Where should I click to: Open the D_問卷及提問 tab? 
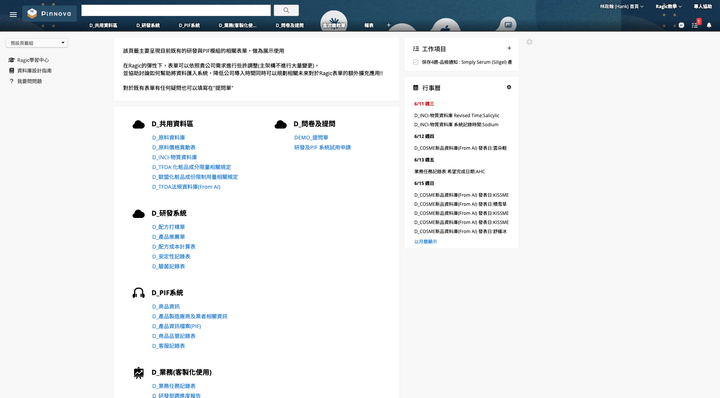coord(289,25)
